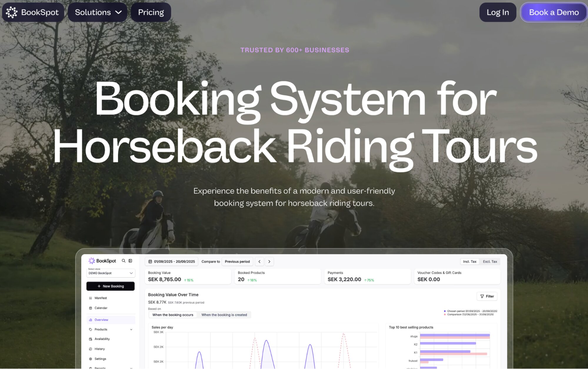The image size is (588, 369).
Task: Click the Comparison pink legend dot
Action: (444, 315)
